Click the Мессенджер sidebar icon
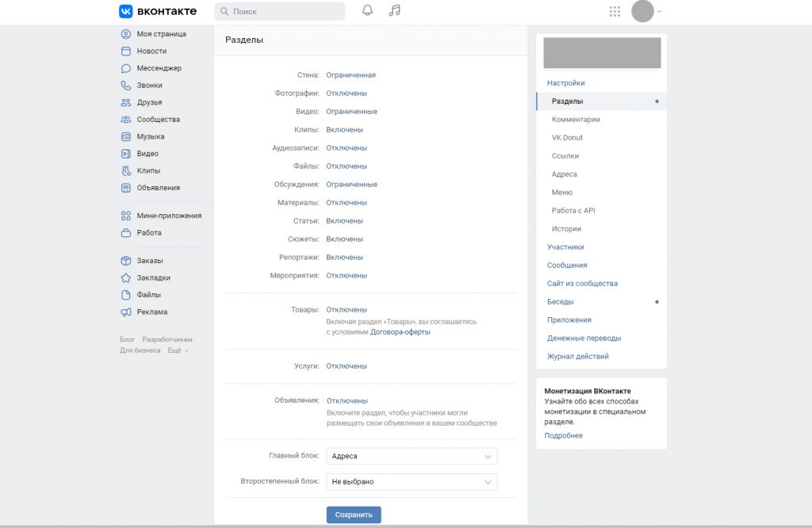The width and height of the screenshot is (812, 528). click(x=126, y=68)
